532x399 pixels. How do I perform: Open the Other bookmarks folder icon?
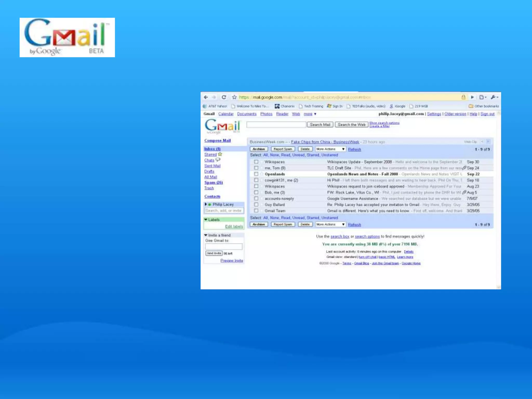point(471,106)
